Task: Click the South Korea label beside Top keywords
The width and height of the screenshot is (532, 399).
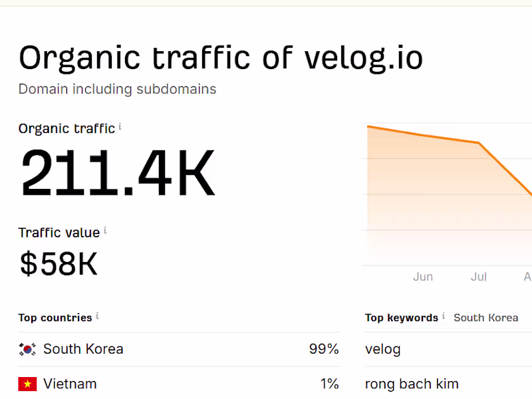Action: pos(485,318)
